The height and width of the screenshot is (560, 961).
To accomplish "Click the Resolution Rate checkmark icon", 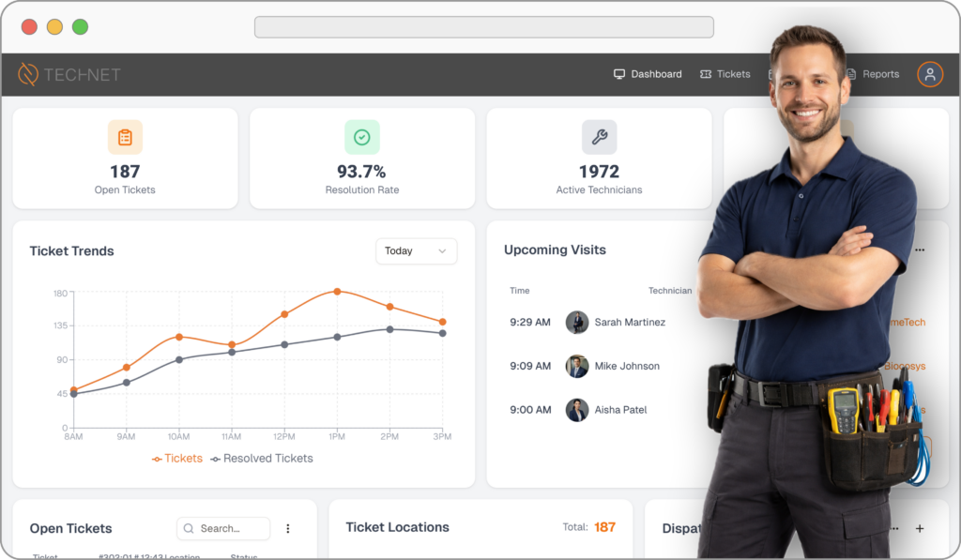I will [x=361, y=137].
